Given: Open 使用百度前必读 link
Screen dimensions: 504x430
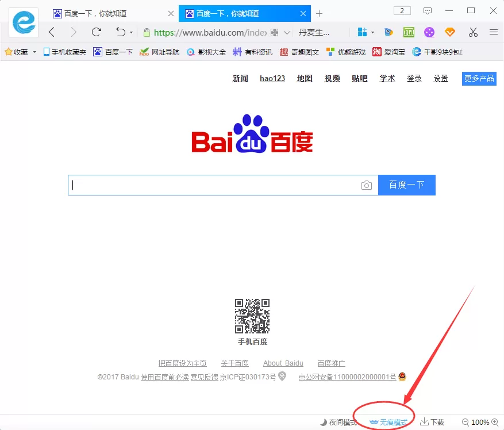Looking at the screenshot, I should pyautogui.click(x=164, y=377).
